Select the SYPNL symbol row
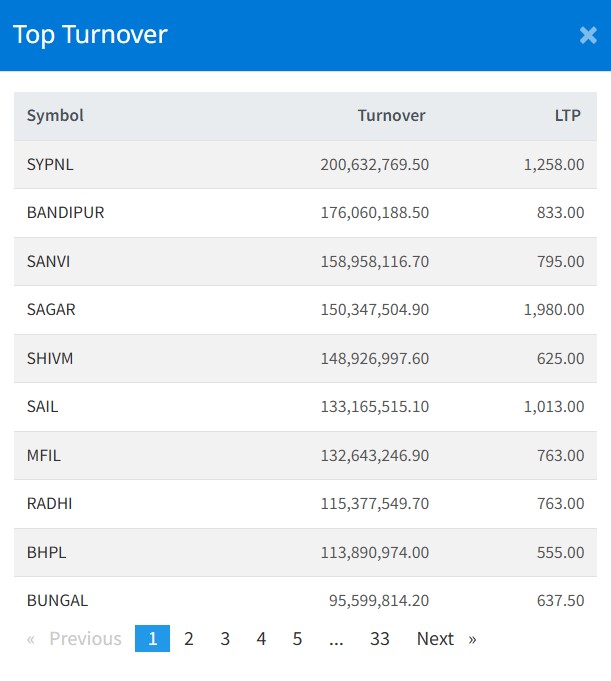Image resolution: width=611 pixels, height=681 pixels. pyautogui.click(x=50, y=165)
